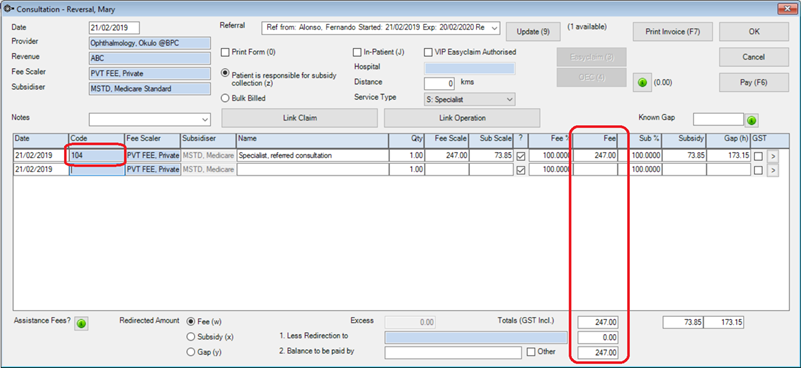
Task: Uncheck the ? checkbox on the 104 row
Action: [x=521, y=156]
